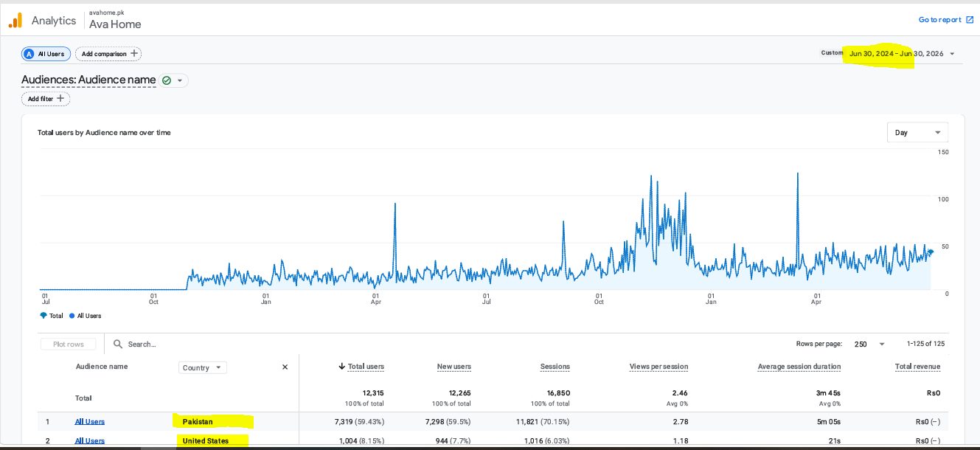The width and height of the screenshot is (980, 450).
Task: Click the Google Analytics logo icon
Action: pyautogui.click(x=15, y=20)
